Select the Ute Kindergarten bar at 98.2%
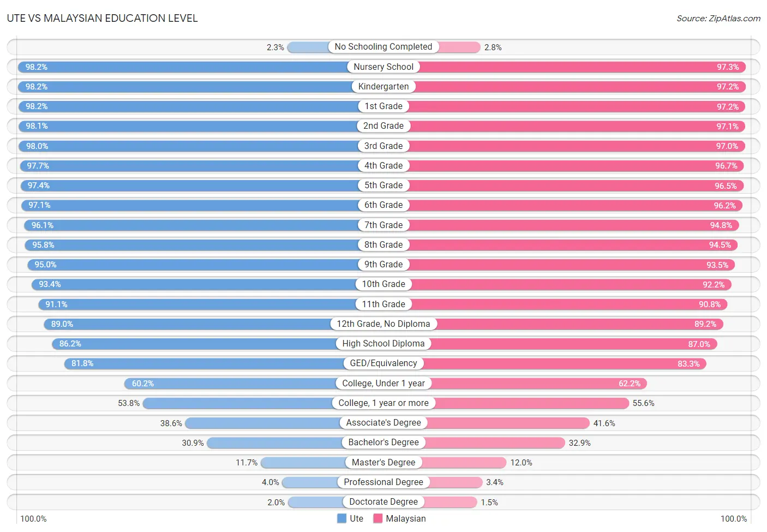 [x=201, y=87]
